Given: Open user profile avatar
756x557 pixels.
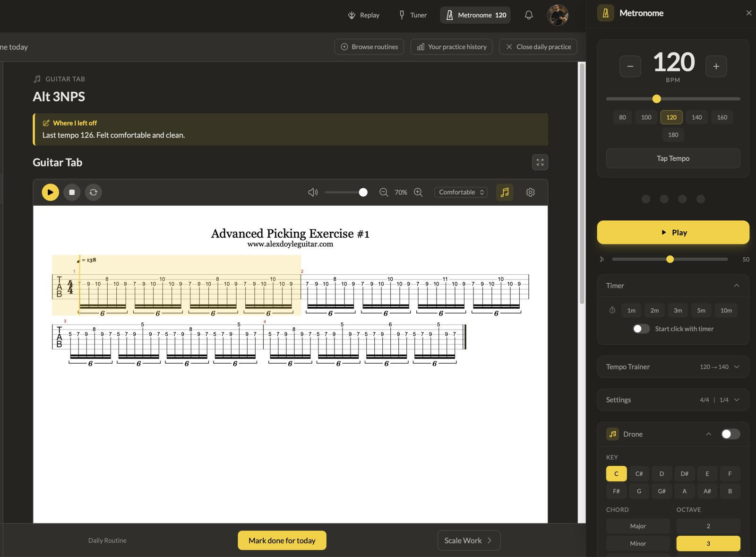Looking at the screenshot, I should (558, 15).
